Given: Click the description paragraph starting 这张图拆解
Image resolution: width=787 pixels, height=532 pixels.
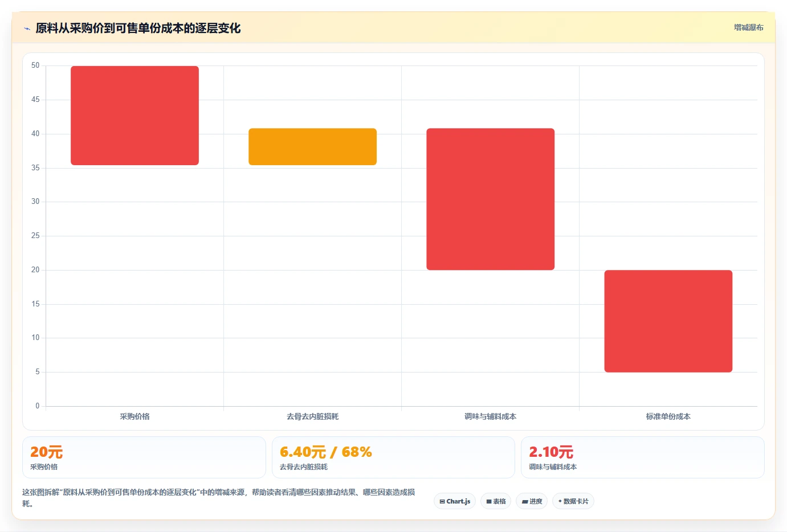Looking at the screenshot, I should pos(219,498).
